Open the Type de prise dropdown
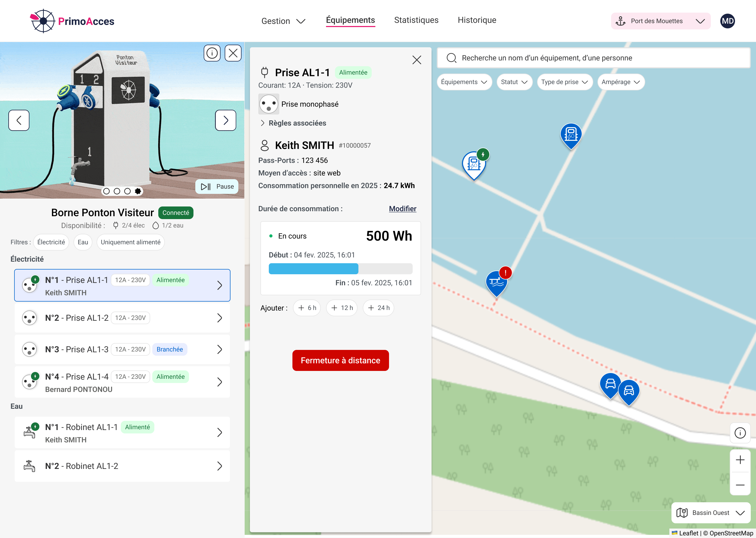Screen dimensions: 756x538 564,82
